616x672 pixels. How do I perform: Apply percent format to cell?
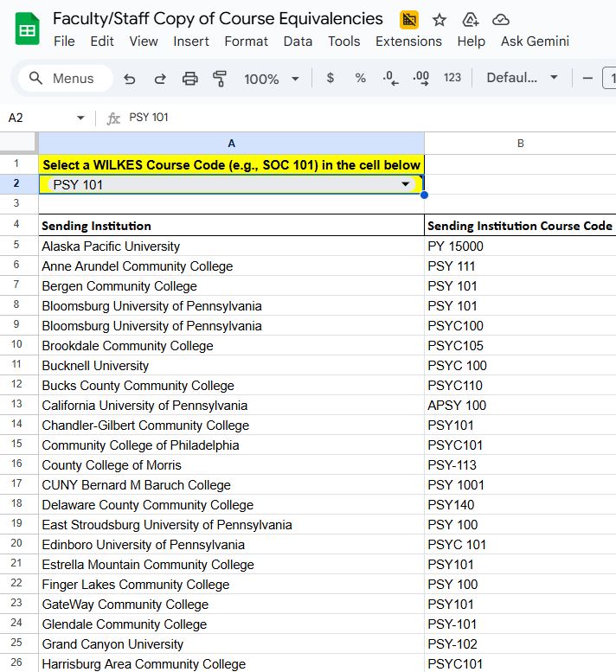(x=360, y=78)
